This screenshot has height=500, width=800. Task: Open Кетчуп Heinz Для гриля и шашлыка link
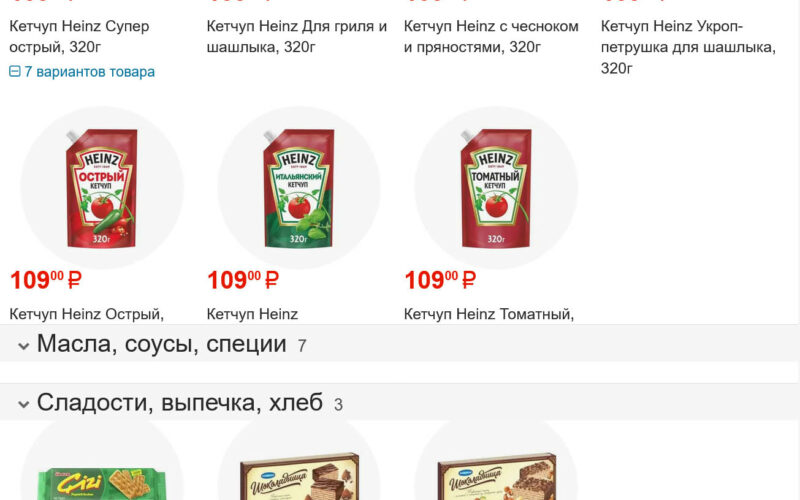pyautogui.click(x=297, y=37)
